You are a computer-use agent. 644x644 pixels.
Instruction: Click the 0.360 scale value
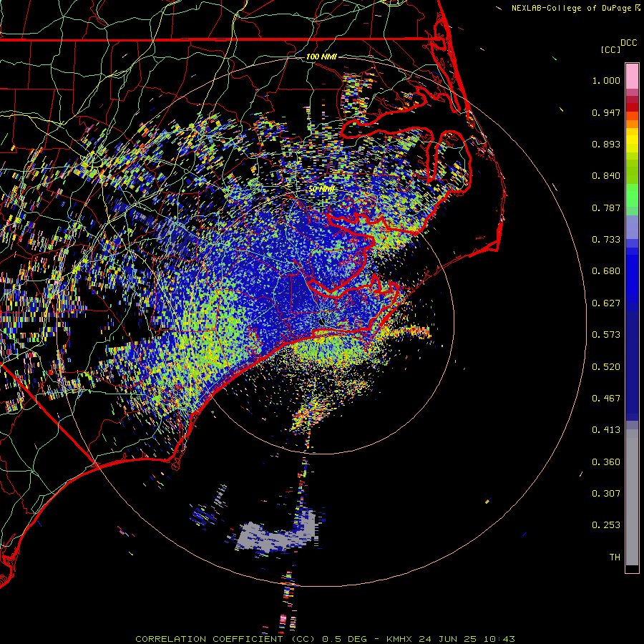pos(606,462)
